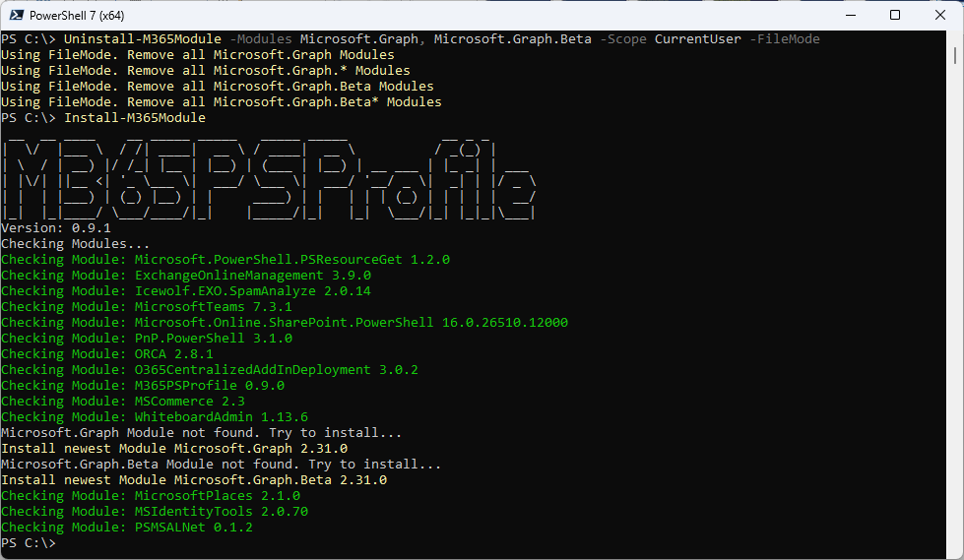The image size is (964, 560).
Task: Click the Install-M365Module command text
Action: click(x=134, y=118)
